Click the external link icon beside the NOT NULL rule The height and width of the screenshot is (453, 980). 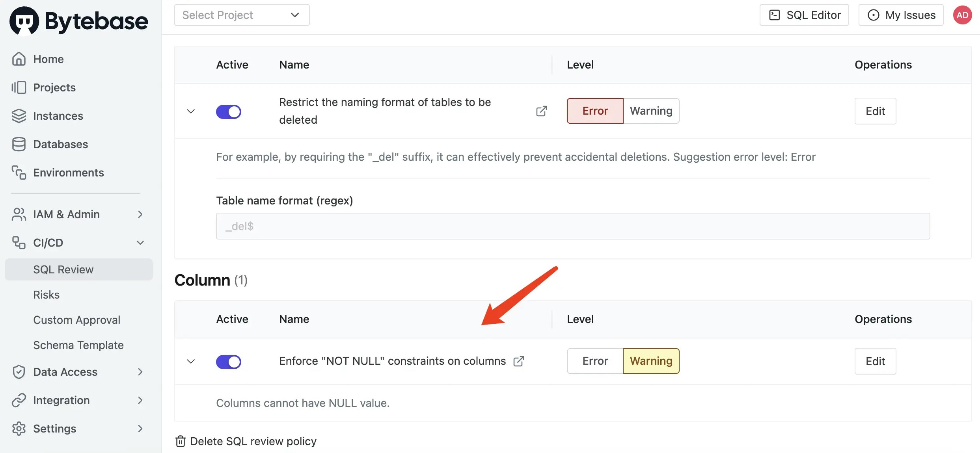[x=518, y=361]
